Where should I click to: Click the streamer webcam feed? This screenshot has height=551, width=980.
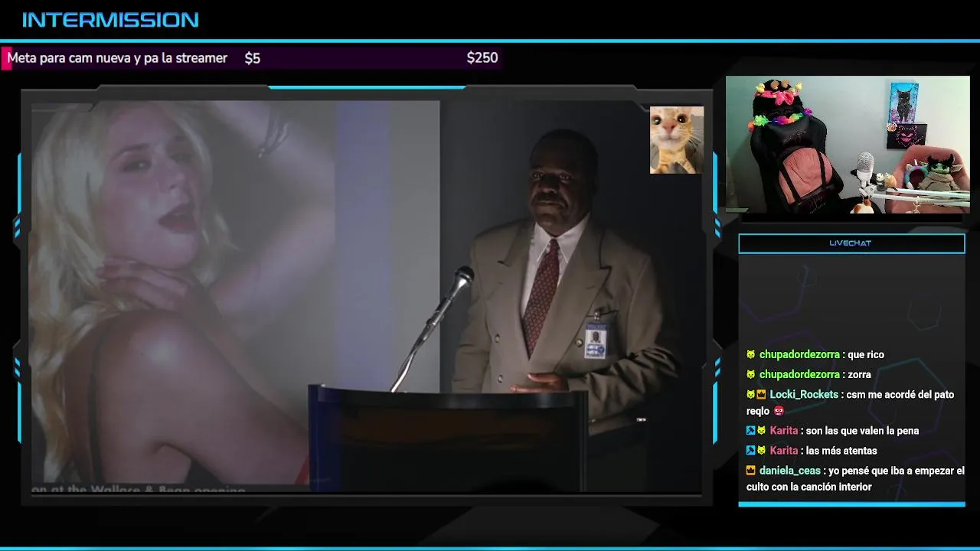848,145
